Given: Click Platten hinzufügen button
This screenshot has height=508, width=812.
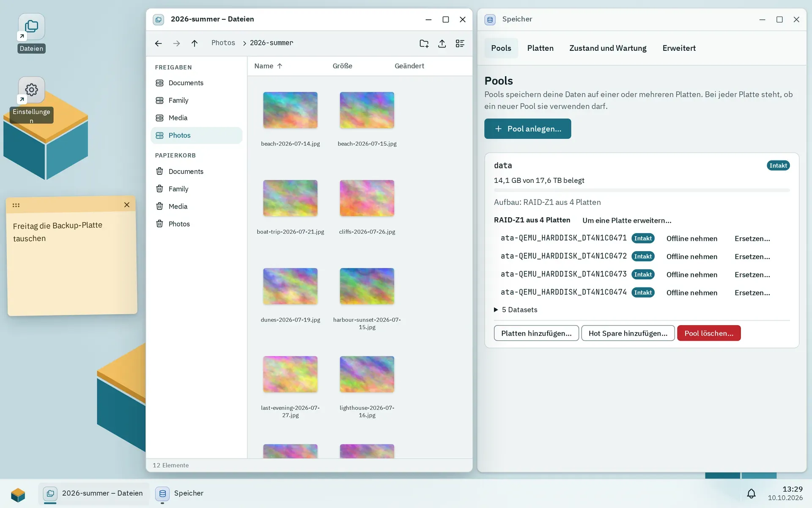Looking at the screenshot, I should click(536, 333).
